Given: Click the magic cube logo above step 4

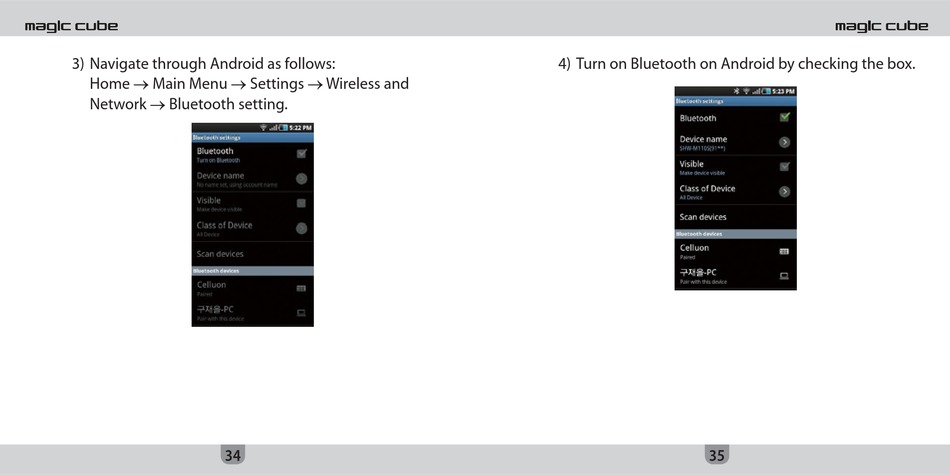Looking at the screenshot, I should click(x=882, y=26).
